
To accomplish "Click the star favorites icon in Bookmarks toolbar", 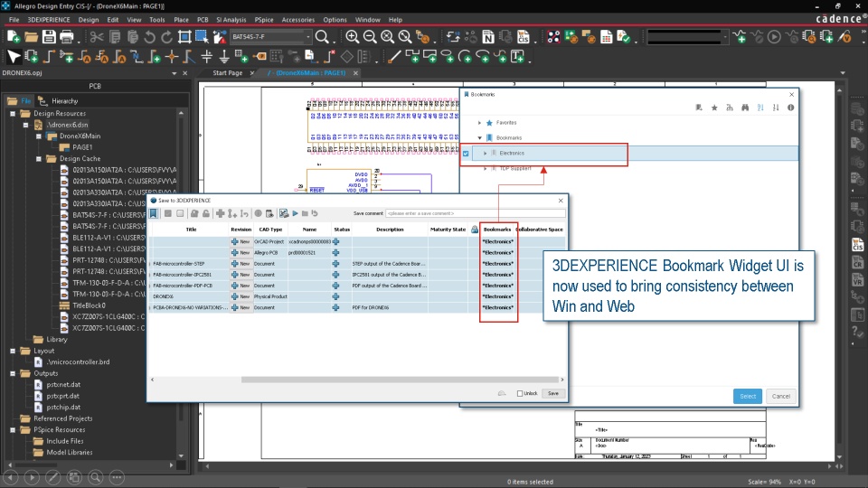I will (714, 108).
